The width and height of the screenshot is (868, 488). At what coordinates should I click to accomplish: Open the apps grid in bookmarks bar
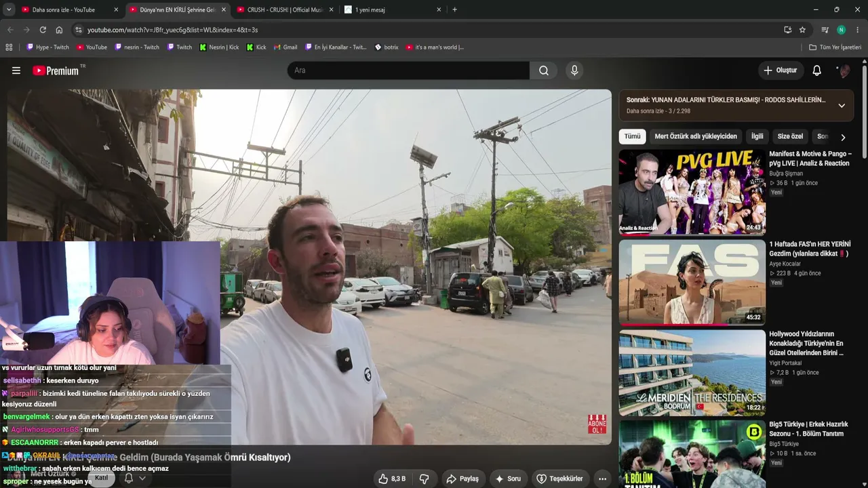[x=9, y=47]
